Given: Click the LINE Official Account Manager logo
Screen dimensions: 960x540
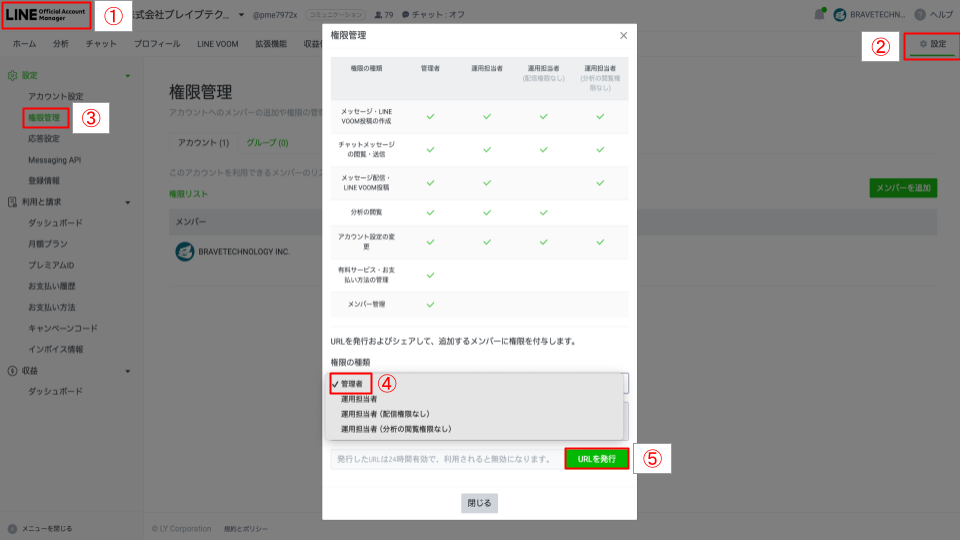Looking at the screenshot, I should pyautogui.click(x=46, y=15).
